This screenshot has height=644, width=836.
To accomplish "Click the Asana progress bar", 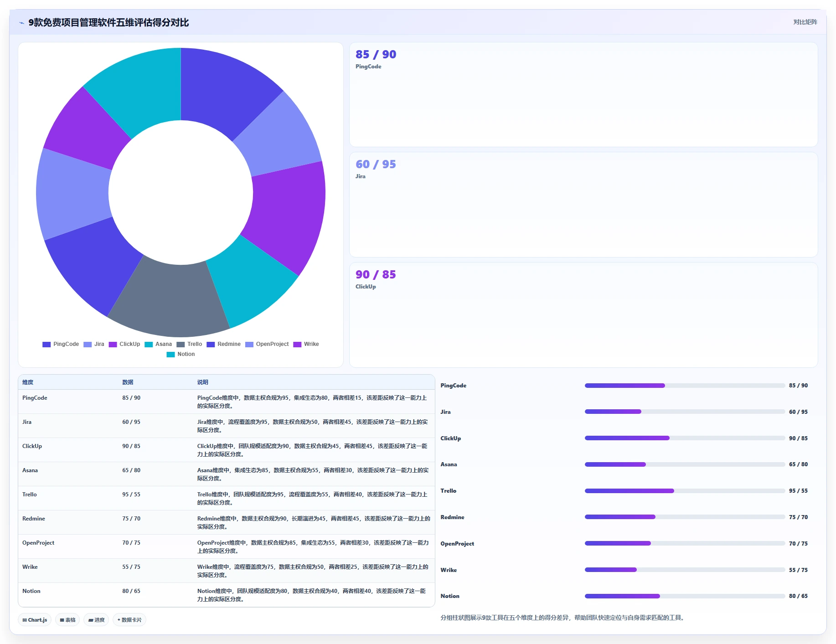I will (685, 464).
